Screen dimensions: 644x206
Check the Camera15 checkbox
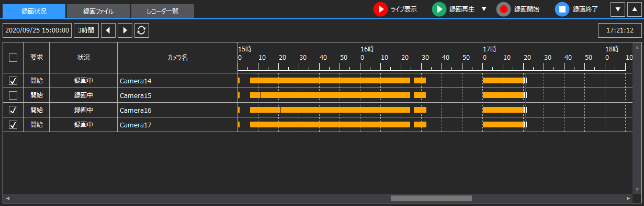pos(13,95)
